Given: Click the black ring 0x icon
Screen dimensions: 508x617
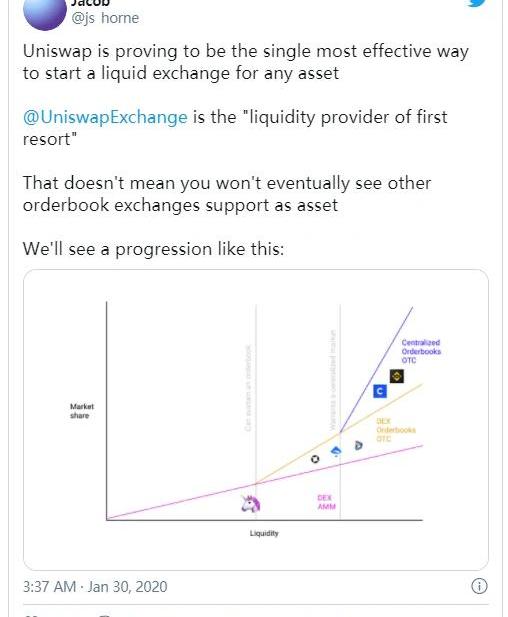Looking at the screenshot, I should 315,459.
